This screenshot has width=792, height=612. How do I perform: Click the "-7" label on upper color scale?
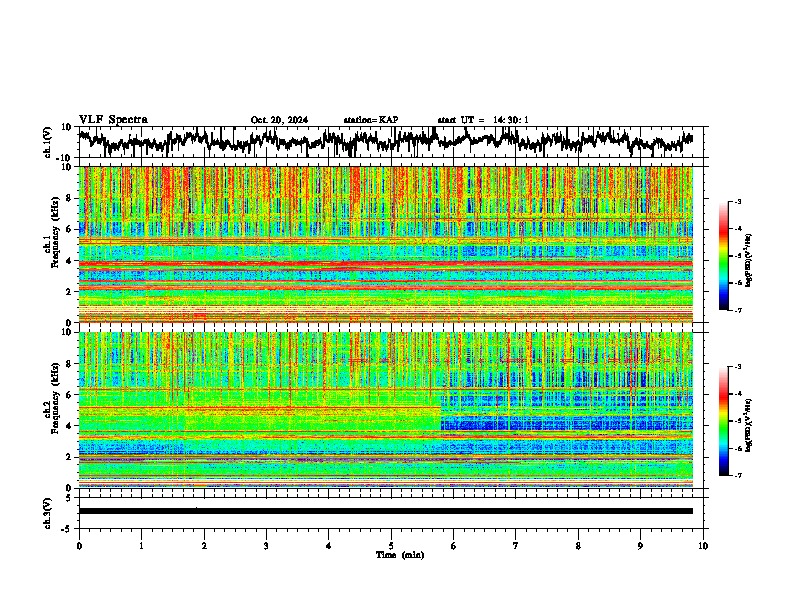pos(738,310)
